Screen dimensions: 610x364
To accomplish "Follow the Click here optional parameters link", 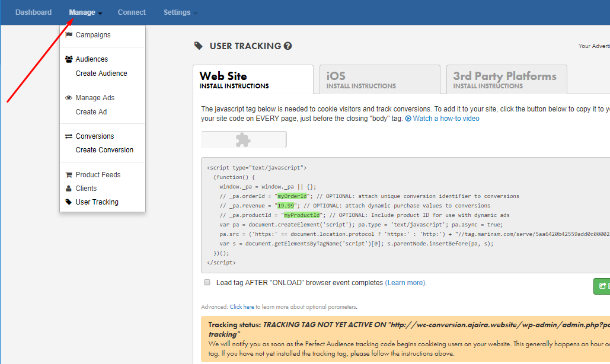I will click(x=242, y=307).
